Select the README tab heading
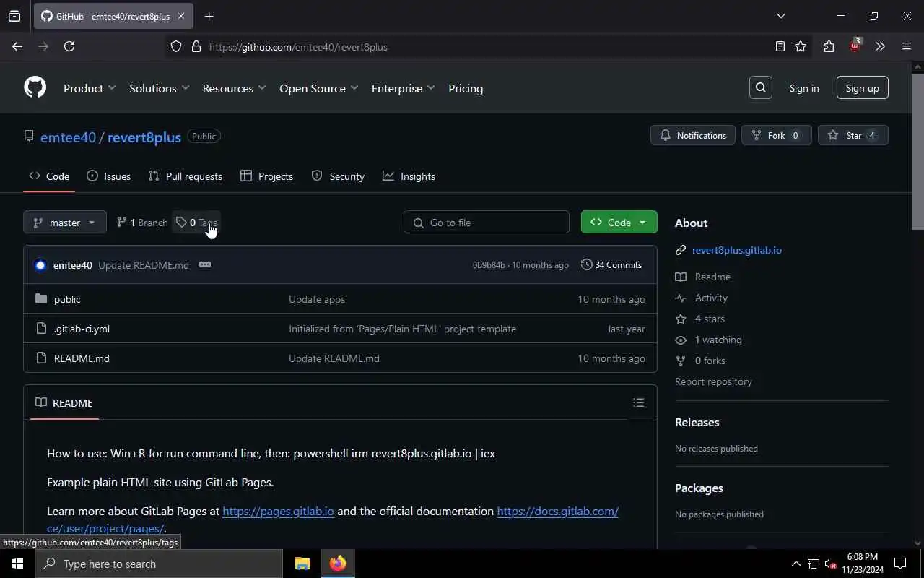 tap(64, 402)
